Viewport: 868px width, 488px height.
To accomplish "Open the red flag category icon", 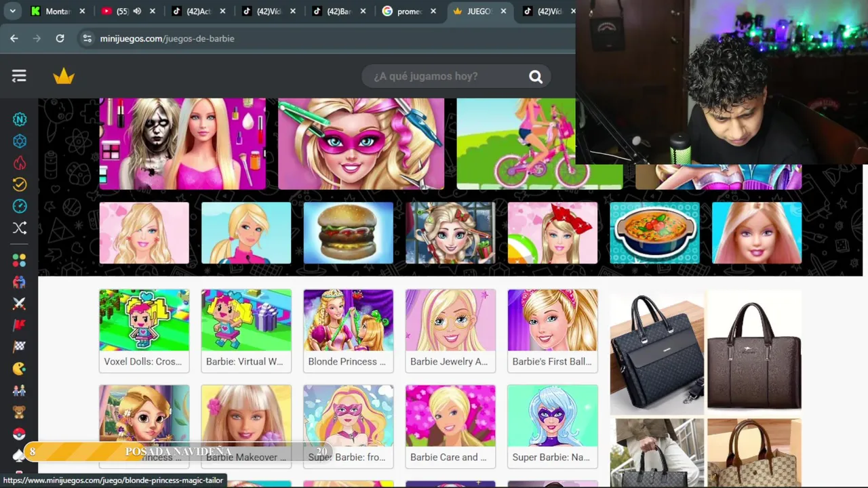I will [20, 325].
